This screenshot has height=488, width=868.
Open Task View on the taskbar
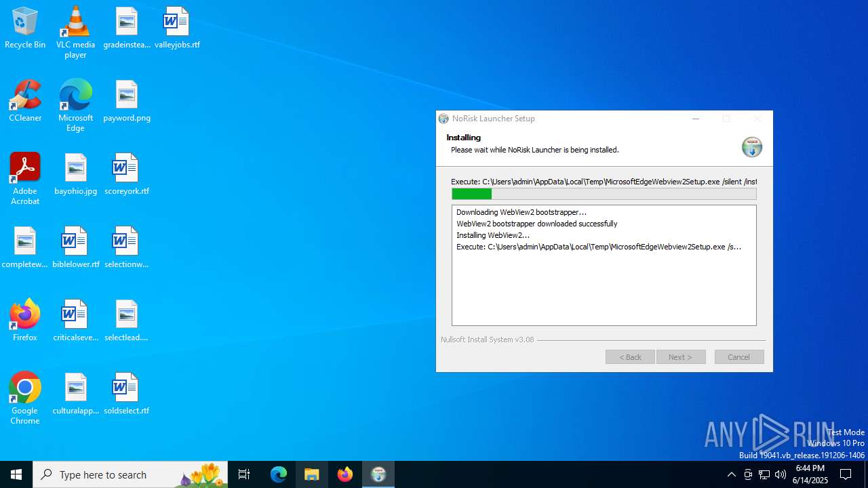click(244, 474)
